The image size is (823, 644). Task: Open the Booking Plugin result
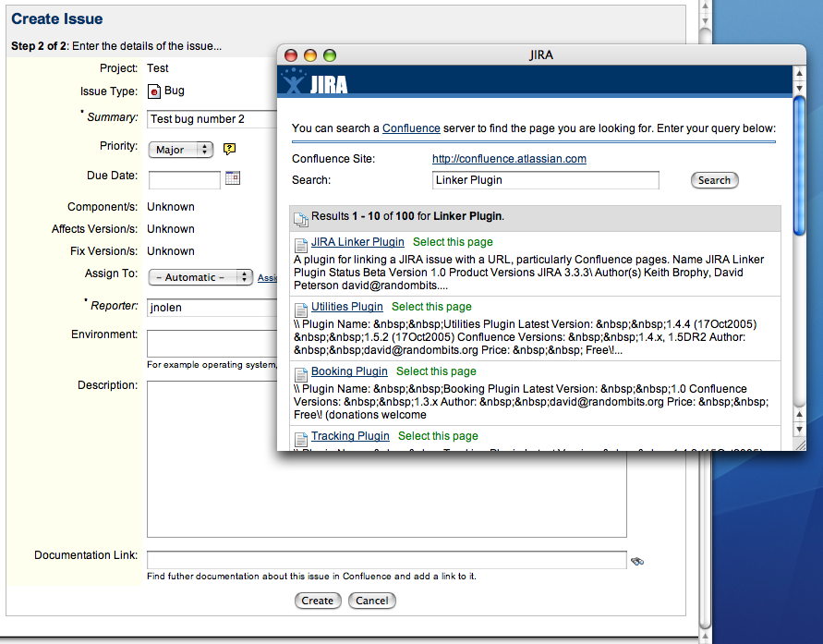coord(349,371)
